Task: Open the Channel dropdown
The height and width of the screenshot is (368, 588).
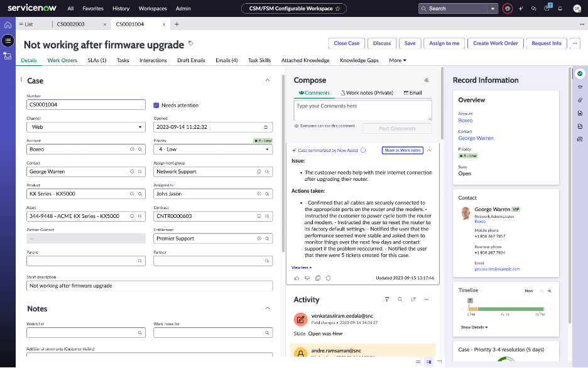Action: coord(86,127)
